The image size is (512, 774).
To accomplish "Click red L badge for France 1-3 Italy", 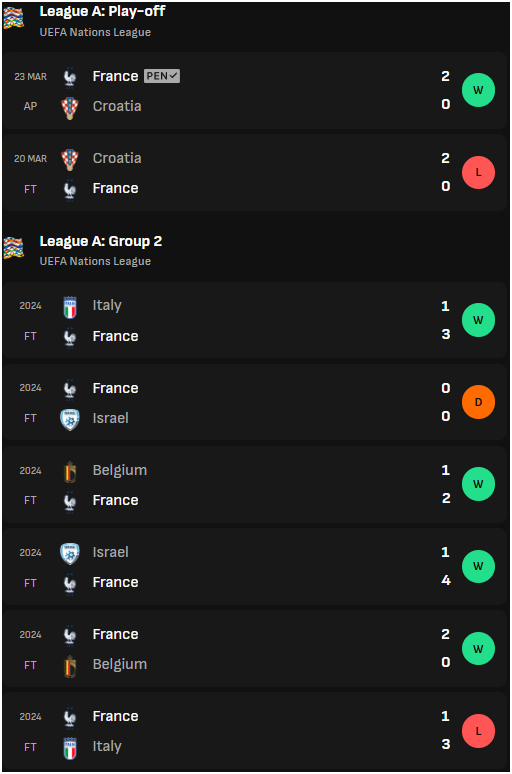I will [478, 731].
